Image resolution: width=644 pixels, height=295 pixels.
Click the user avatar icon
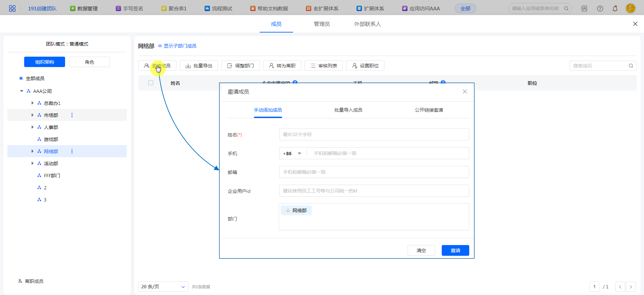(630, 8)
